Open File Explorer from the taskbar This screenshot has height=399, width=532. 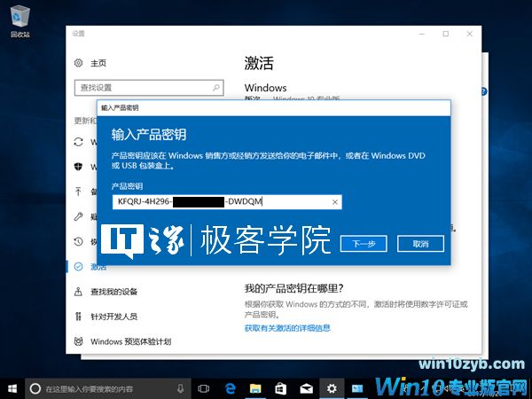tap(255, 388)
